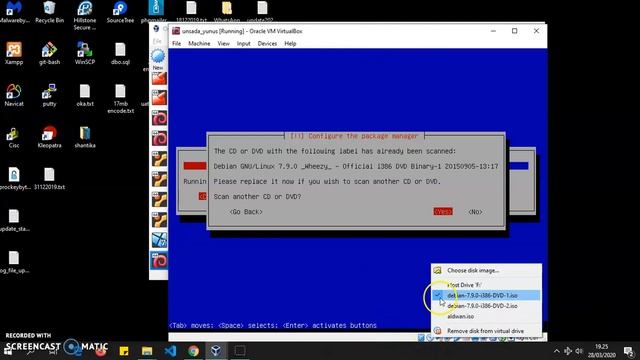This screenshot has height=360, width=640.
Task: Select the shantika archive icon
Action: pyautogui.click(x=85, y=137)
